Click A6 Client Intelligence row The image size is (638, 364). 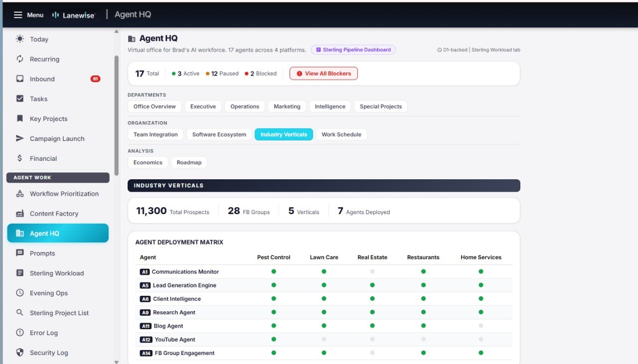point(324,299)
